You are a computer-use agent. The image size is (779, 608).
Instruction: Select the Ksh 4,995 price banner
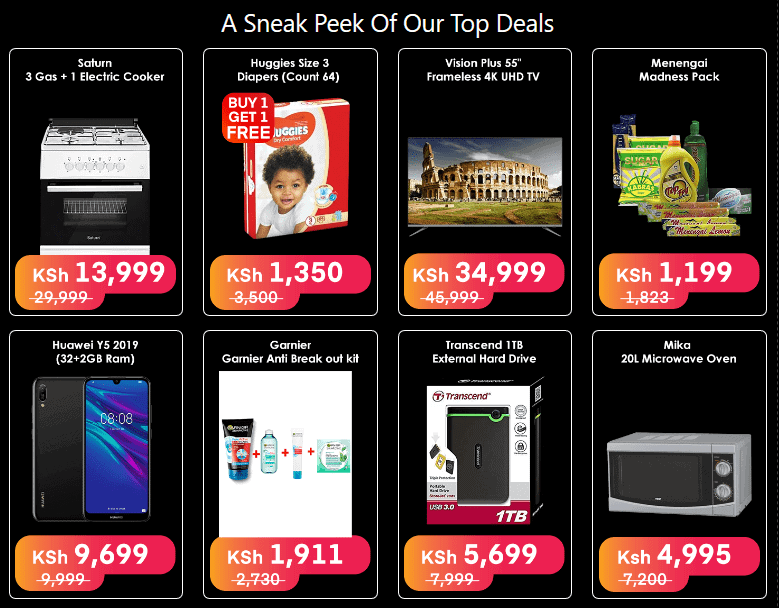[679, 564]
